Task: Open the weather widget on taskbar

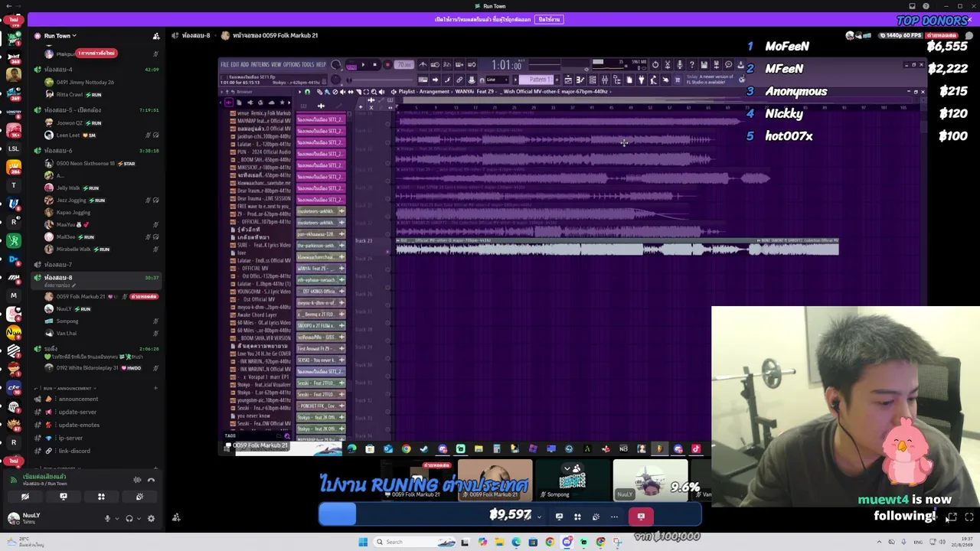Action: [24, 542]
